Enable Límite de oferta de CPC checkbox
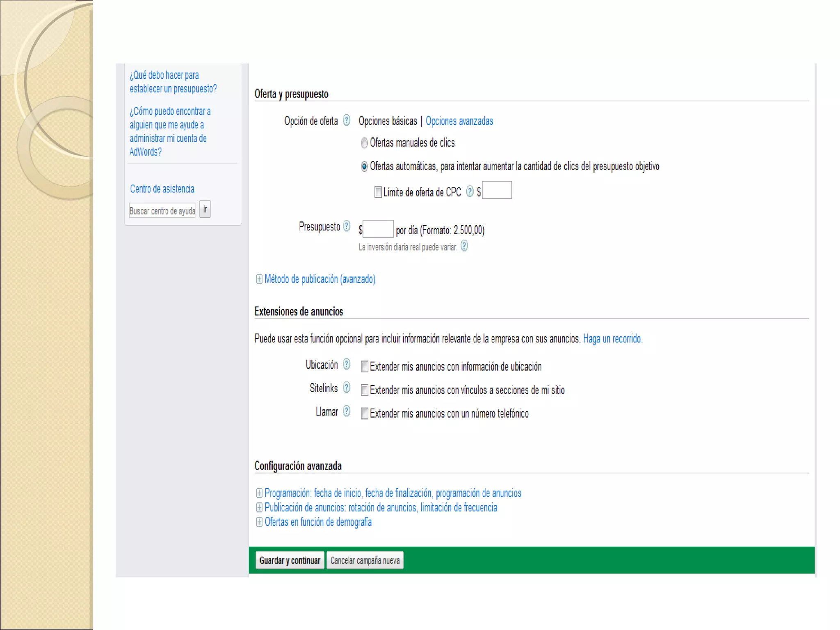840x630 pixels. pyautogui.click(x=378, y=192)
